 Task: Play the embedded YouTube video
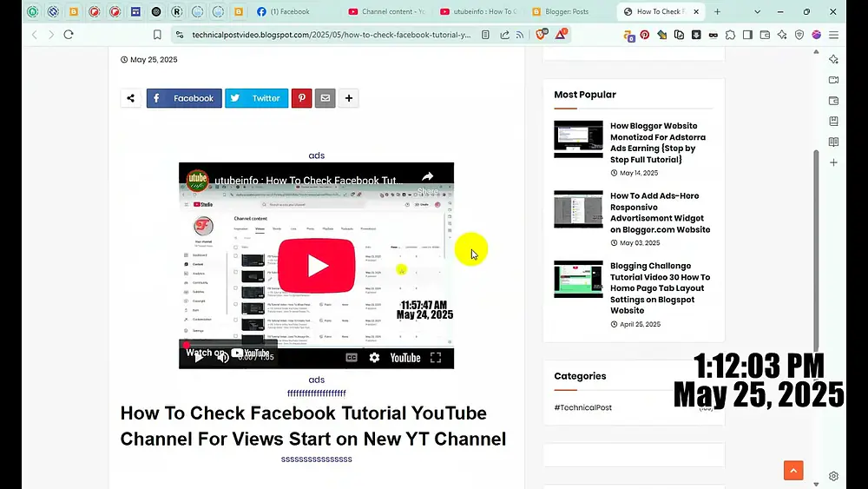317,265
